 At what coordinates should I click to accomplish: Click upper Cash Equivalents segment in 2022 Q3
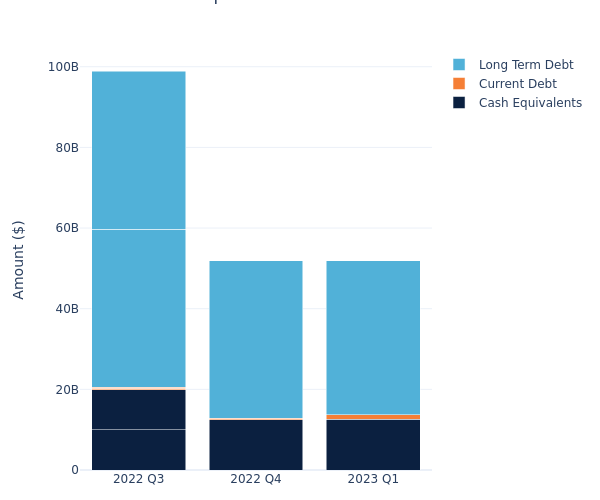(139, 409)
